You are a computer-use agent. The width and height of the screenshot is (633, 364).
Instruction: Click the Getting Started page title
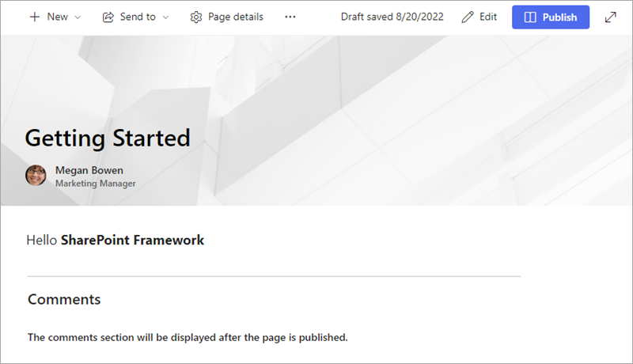[108, 138]
